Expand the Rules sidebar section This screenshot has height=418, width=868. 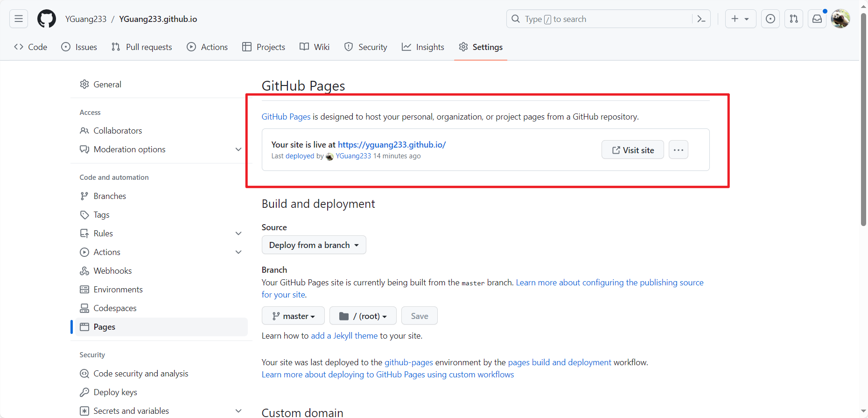coord(238,234)
